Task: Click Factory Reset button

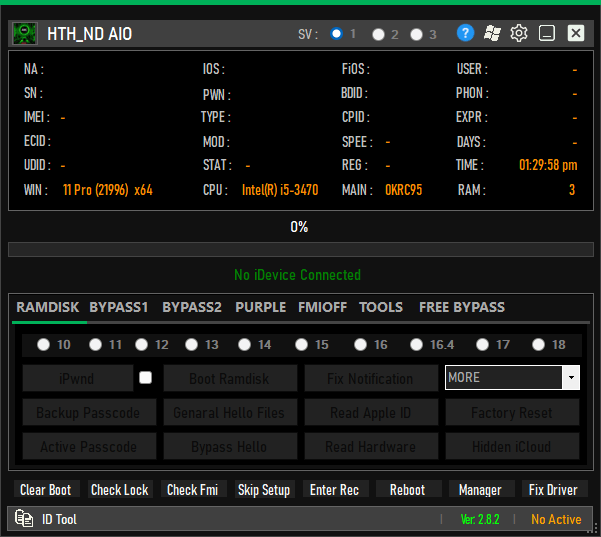Action: [512, 412]
